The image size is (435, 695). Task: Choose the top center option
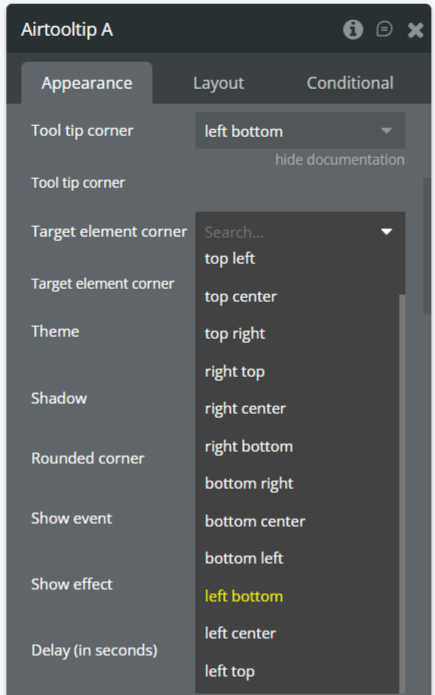coord(240,297)
